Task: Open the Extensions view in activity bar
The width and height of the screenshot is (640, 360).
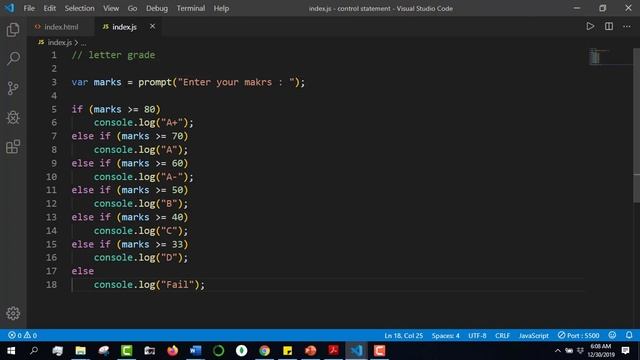Action: pyautogui.click(x=13, y=147)
